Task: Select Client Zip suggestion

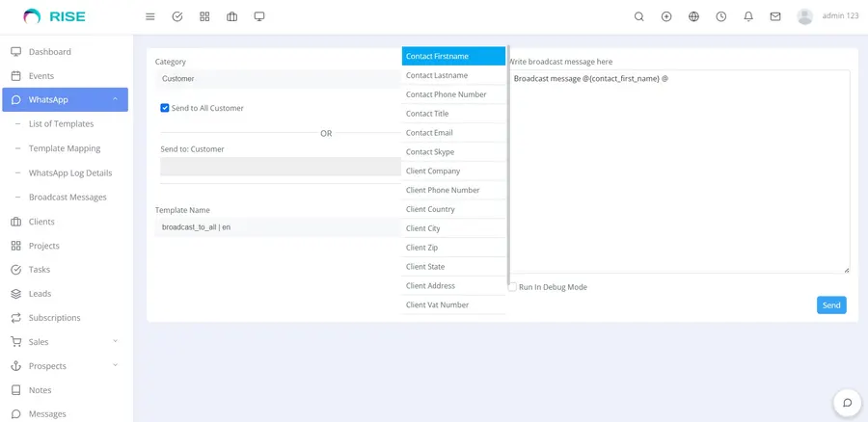Action: 453,248
